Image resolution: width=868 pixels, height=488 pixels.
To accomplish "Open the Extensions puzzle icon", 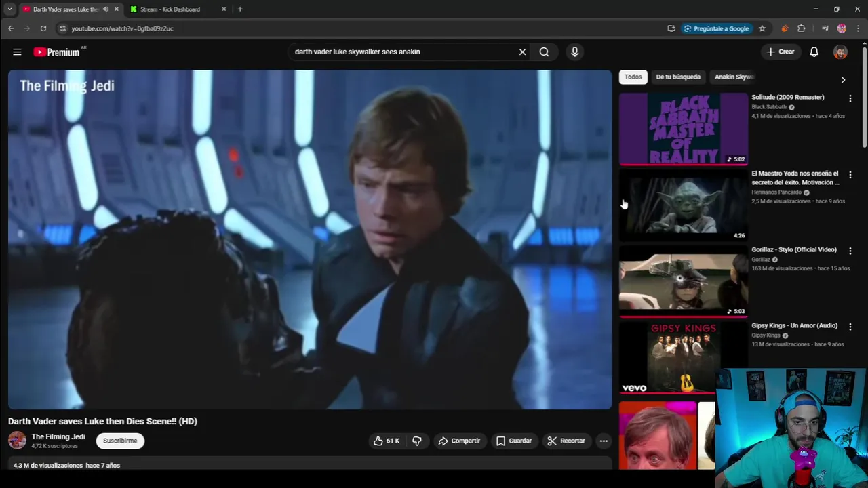I will click(x=802, y=28).
